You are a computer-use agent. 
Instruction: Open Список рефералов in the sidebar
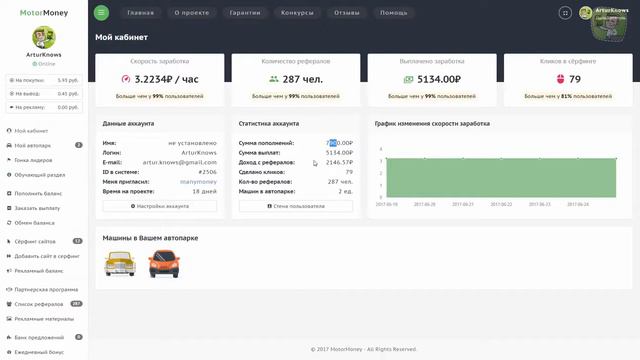[x=39, y=304]
